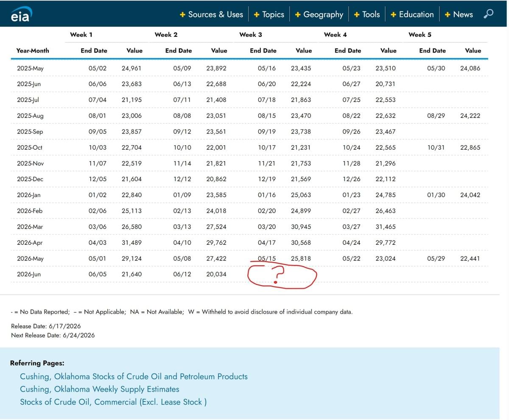Select the 2025-Aug row label
The image size is (509, 420).
[30, 116]
